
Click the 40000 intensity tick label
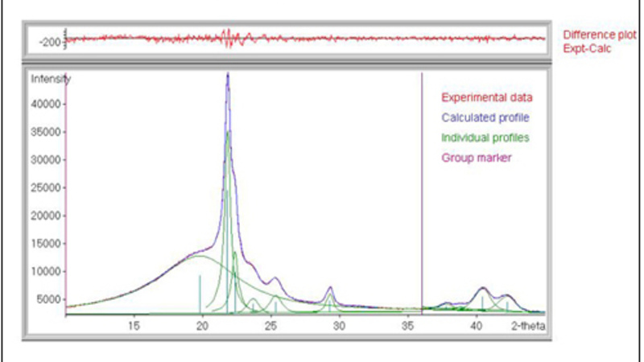[x=46, y=105]
